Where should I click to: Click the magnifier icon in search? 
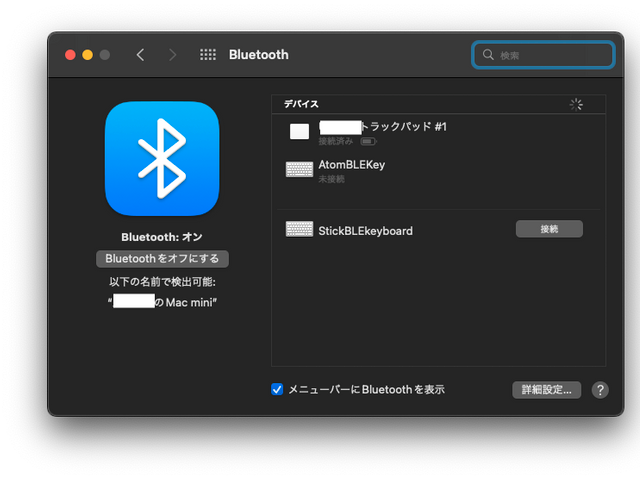pyautogui.click(x=488, y=55)
